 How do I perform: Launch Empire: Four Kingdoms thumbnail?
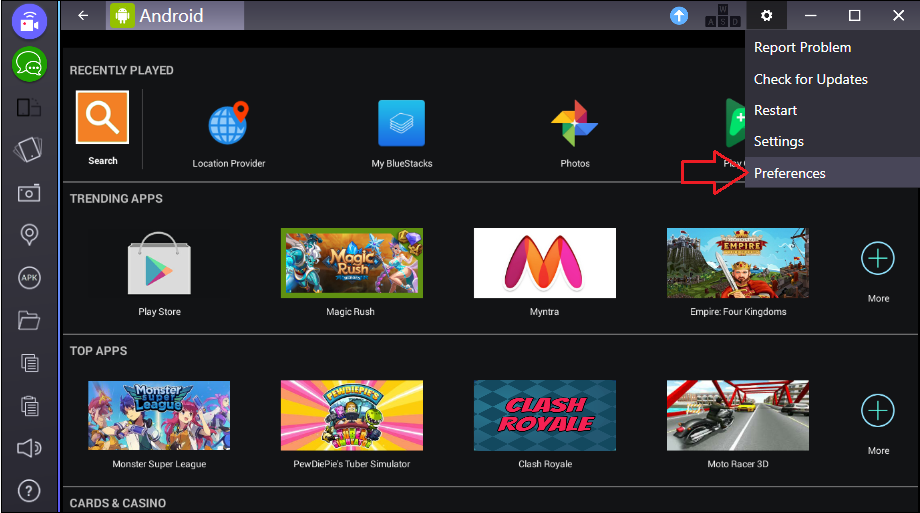coord(738,263)
